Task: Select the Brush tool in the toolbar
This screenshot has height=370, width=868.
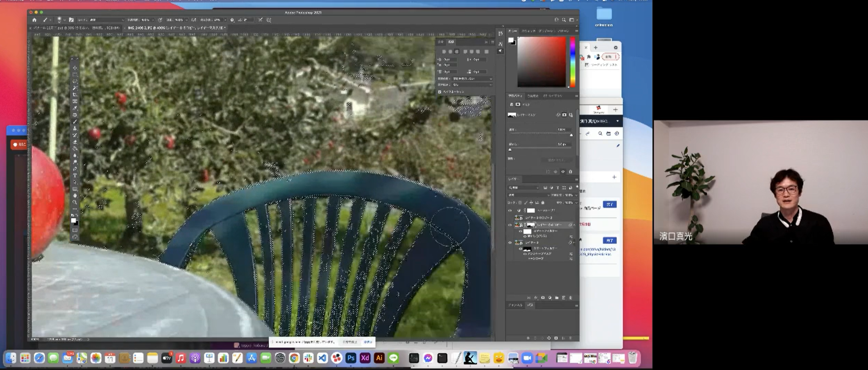Action: [x=75, y=122]
